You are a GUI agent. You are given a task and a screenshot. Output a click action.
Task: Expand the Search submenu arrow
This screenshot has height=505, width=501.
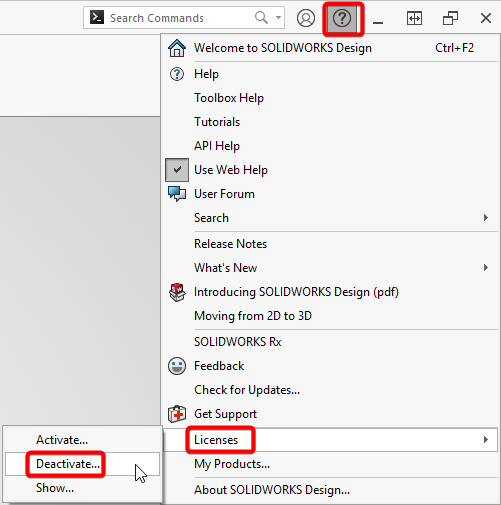tap(486, 218)
